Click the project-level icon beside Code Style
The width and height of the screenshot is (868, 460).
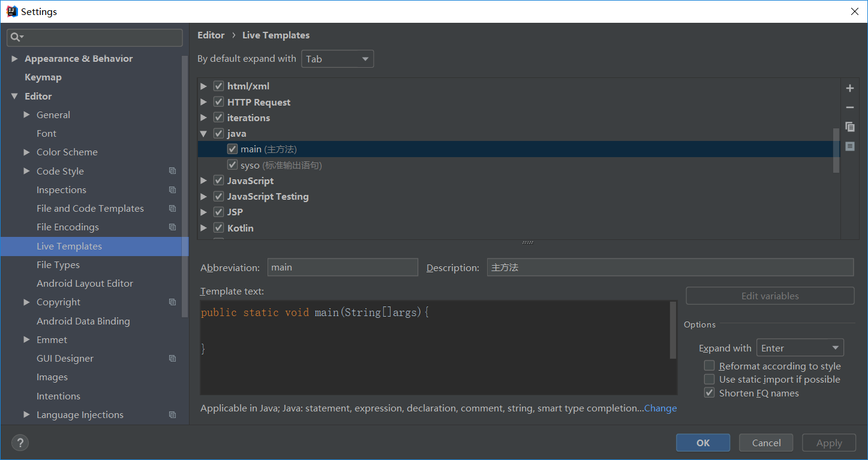(173, 171)
